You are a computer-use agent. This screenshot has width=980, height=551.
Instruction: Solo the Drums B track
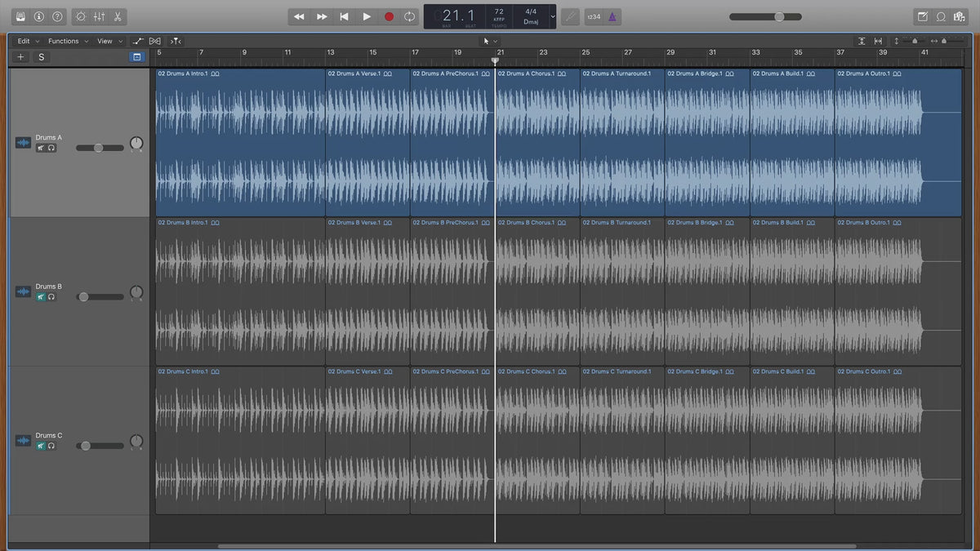pos(51,297)
